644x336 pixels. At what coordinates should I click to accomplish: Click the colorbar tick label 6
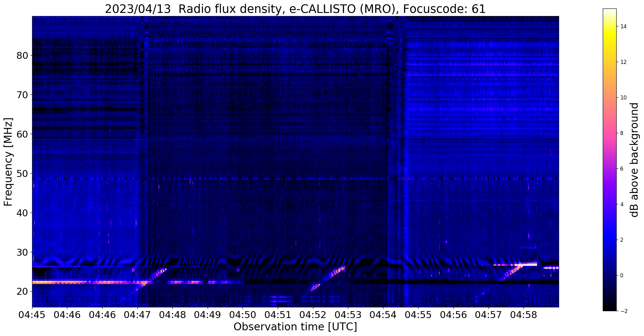tap(621, 169)
